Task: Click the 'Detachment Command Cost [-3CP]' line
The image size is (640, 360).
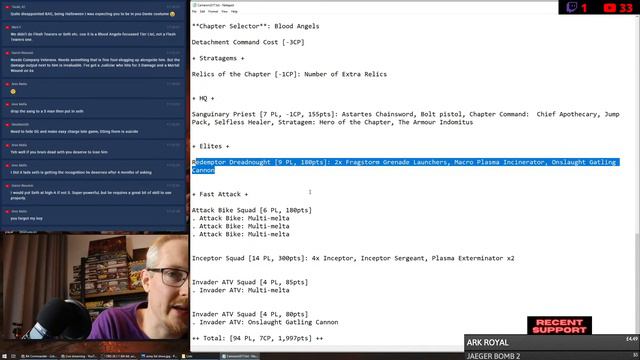Action: tap(248, 42)
